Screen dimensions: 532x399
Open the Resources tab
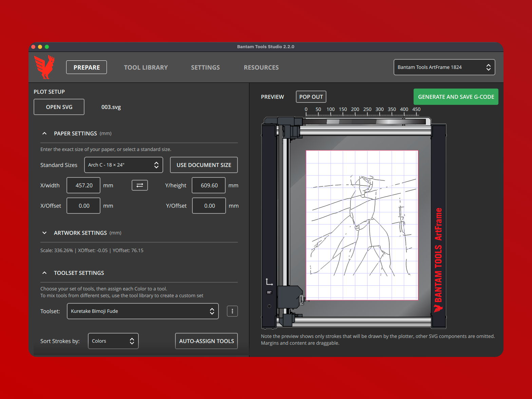(261, 68)
